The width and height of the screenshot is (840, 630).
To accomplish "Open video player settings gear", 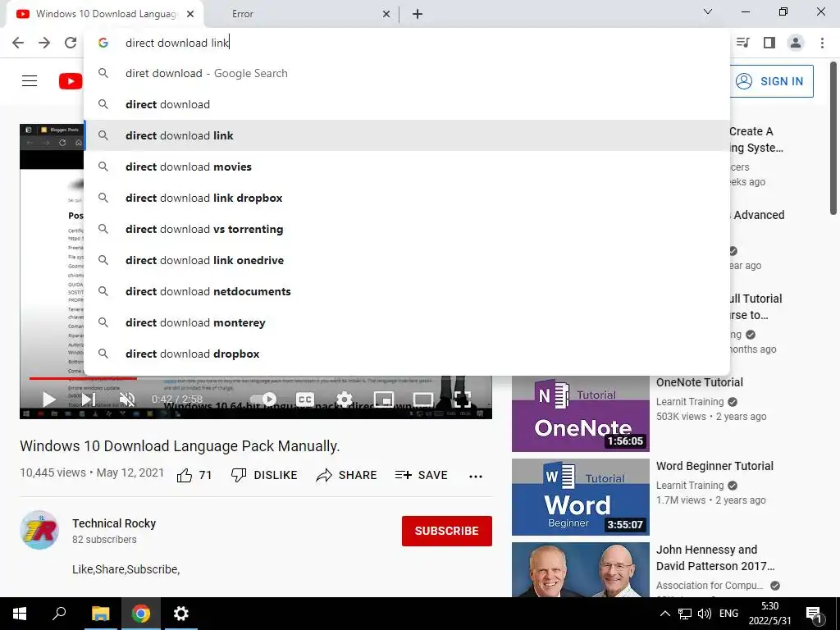I will [x=344, y=399].
